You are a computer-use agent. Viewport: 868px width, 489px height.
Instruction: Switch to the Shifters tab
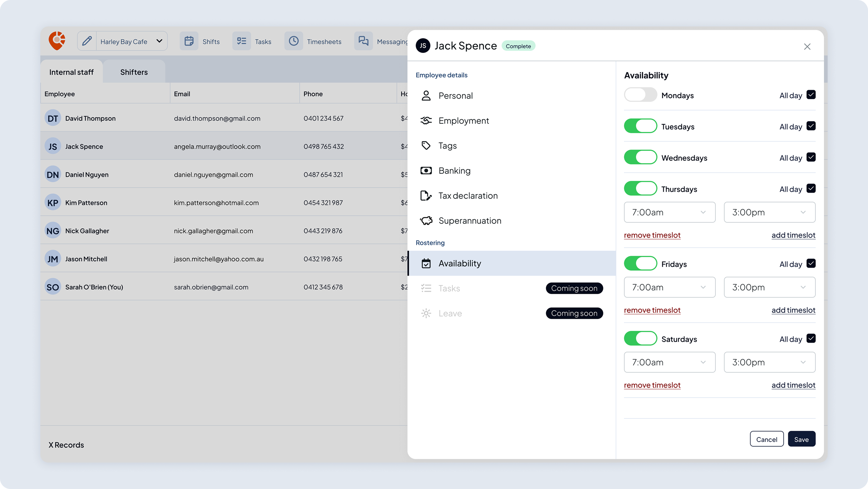coord(134,72)
